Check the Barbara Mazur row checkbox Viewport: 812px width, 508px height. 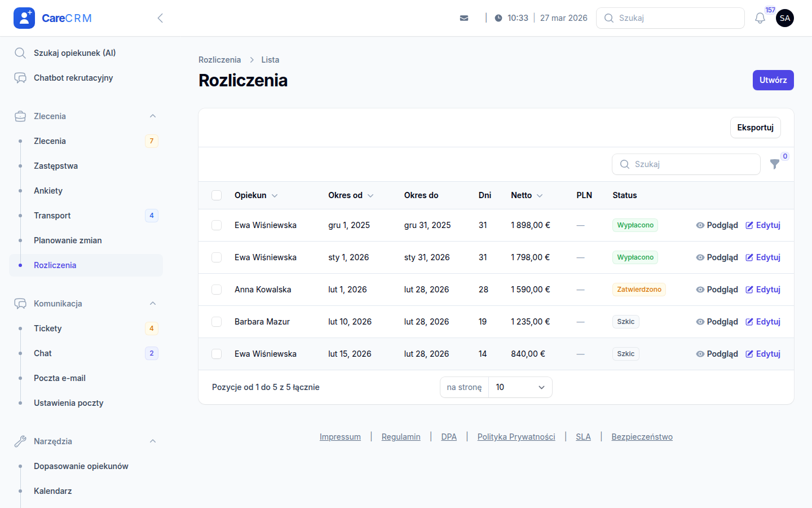point(217,322)
